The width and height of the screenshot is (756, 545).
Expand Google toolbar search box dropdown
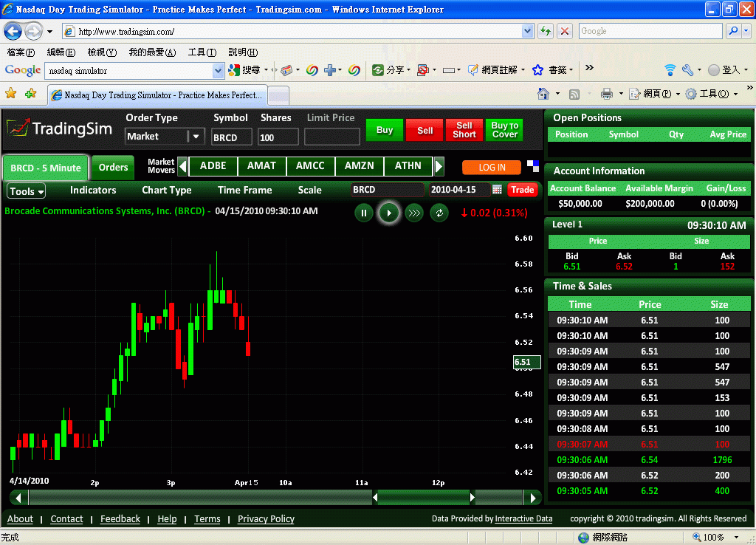point(218,71)
